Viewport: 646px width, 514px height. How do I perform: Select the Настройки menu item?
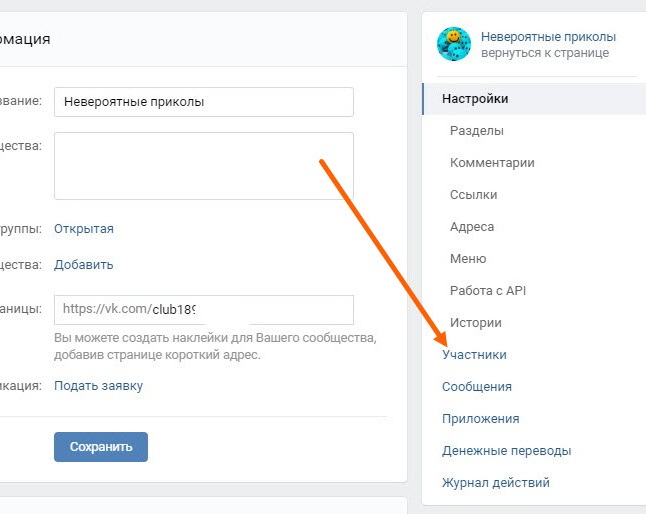475,99
